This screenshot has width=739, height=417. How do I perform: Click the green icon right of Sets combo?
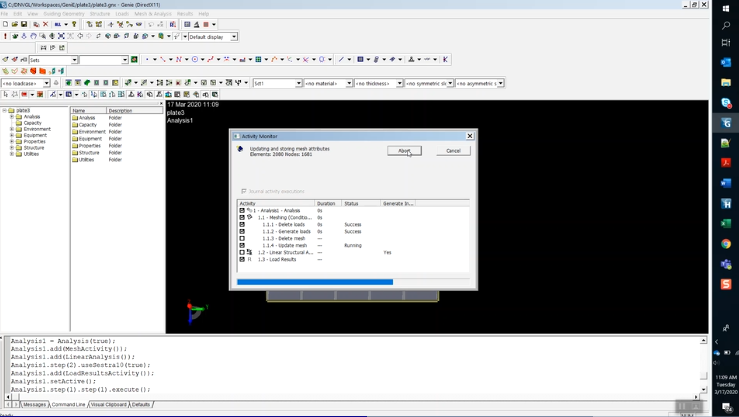134,59
